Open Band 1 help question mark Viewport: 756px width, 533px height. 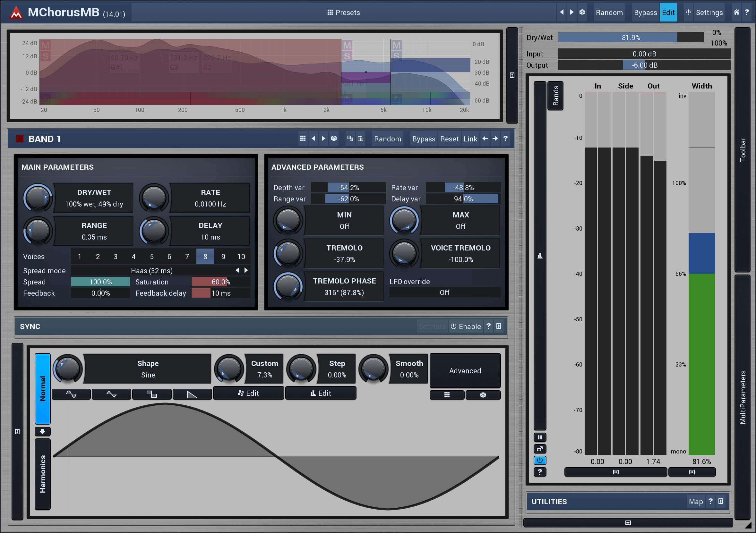pos(505,139)
